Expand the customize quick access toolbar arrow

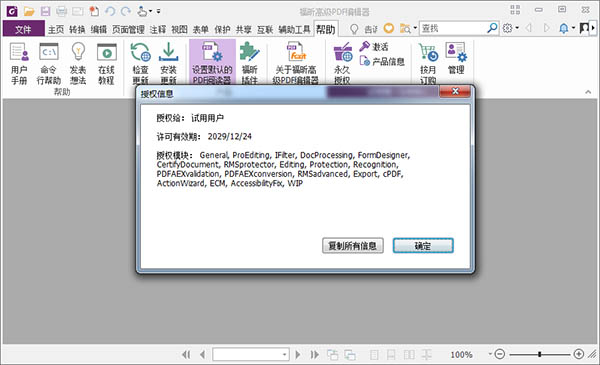click(158, 11)
